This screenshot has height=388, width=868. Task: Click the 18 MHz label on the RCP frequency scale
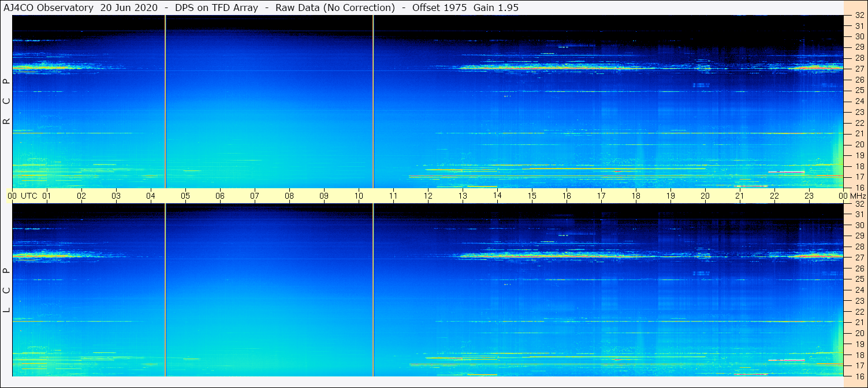click(x=859, y=166)
